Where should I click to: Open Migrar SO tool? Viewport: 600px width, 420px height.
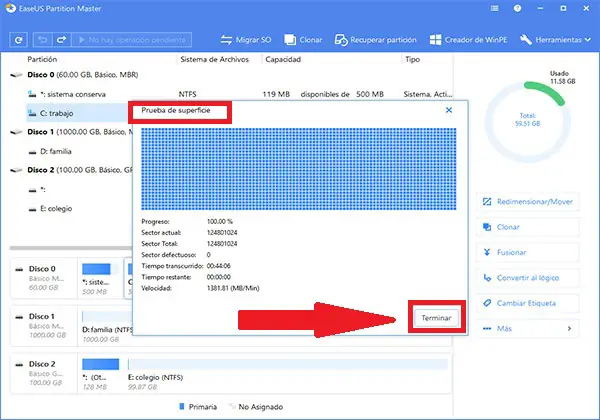coord(246,40)
